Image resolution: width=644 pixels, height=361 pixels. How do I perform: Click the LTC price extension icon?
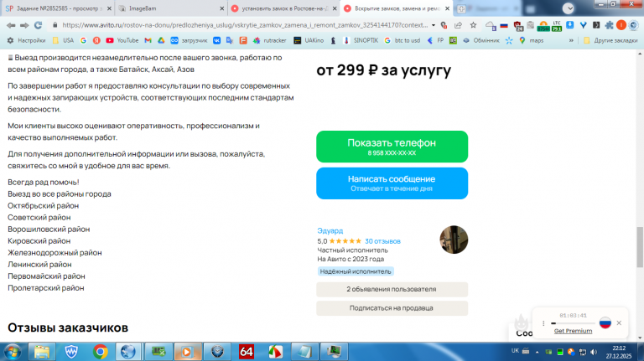557,25
